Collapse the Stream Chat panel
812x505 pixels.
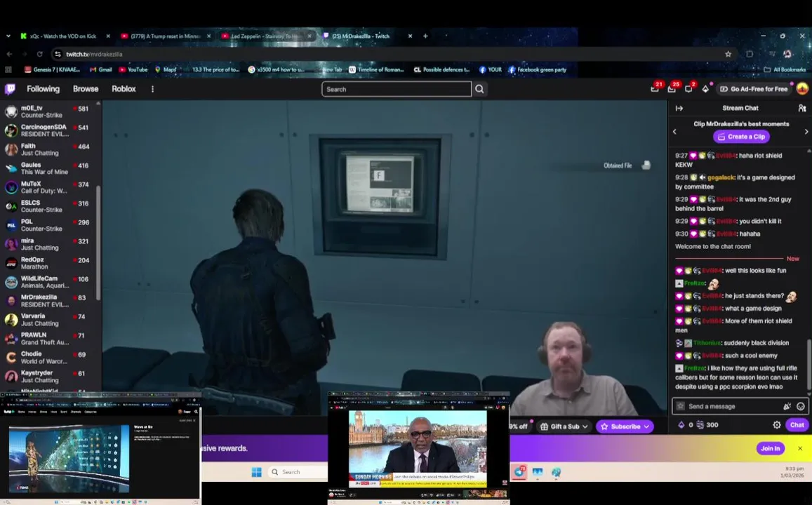(679, 108)
